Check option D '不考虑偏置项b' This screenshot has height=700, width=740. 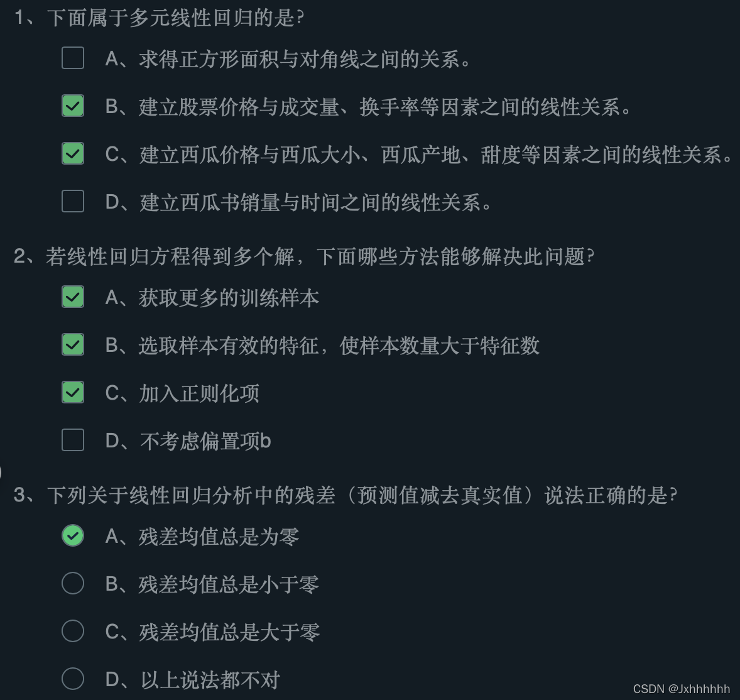(x=72, y=440)
